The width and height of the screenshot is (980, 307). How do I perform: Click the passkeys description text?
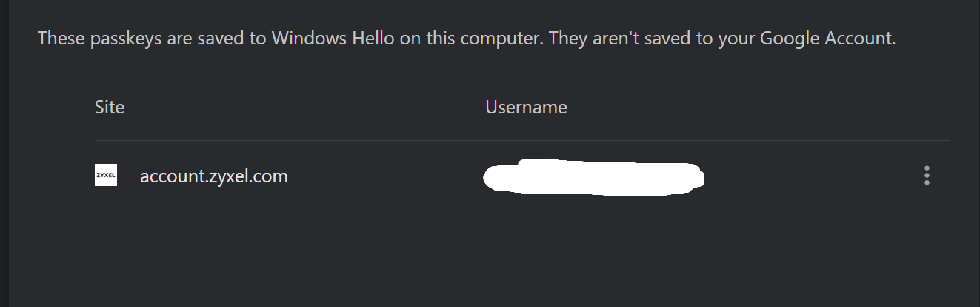pyautogui.click(x=467, y=39)
